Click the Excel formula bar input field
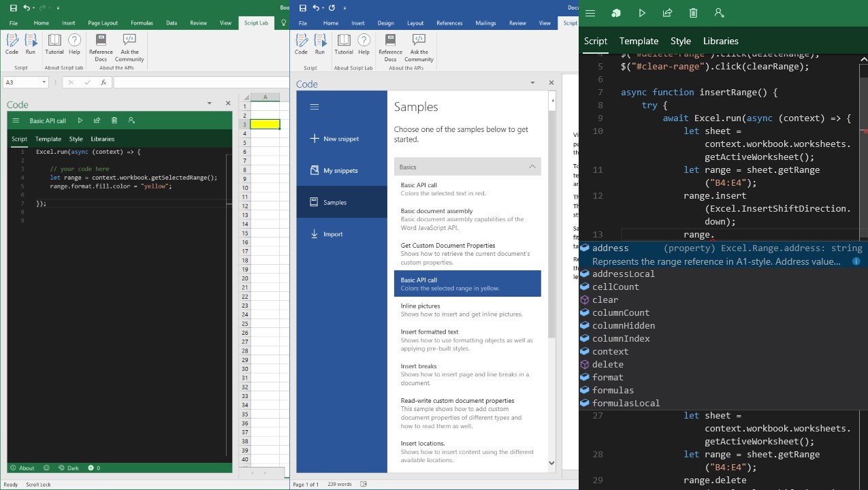The height and width of the screenshot is (490, 868). (x=201, y=82)
